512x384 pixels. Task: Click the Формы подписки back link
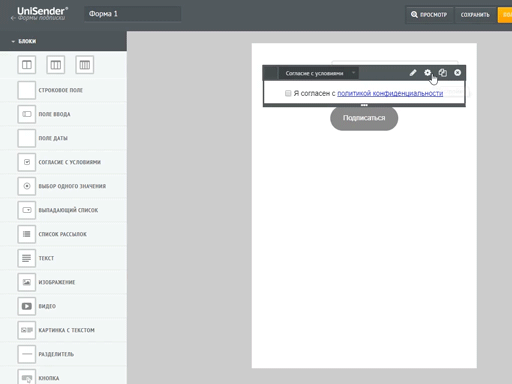click(41, 18)
